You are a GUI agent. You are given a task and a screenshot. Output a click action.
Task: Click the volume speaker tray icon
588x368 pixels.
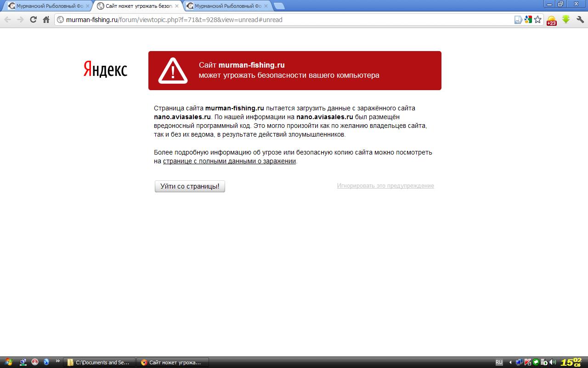pyautogui.click(x=552, y=362)
